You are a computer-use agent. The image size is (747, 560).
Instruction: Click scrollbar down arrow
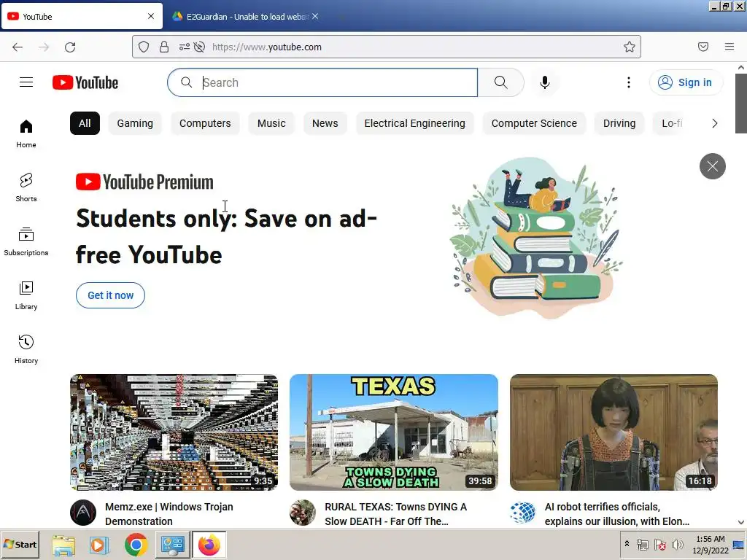pyautogui.click(x=741, y=522)
